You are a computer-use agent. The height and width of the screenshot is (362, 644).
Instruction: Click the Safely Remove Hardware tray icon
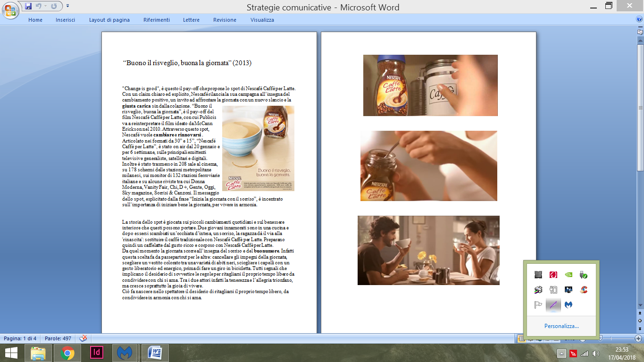584,275
